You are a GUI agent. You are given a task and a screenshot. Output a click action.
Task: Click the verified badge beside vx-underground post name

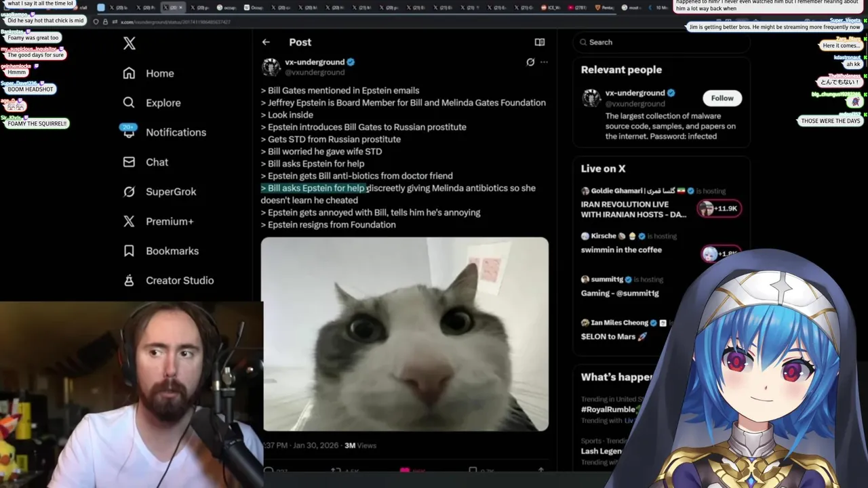tap(351, 62)
